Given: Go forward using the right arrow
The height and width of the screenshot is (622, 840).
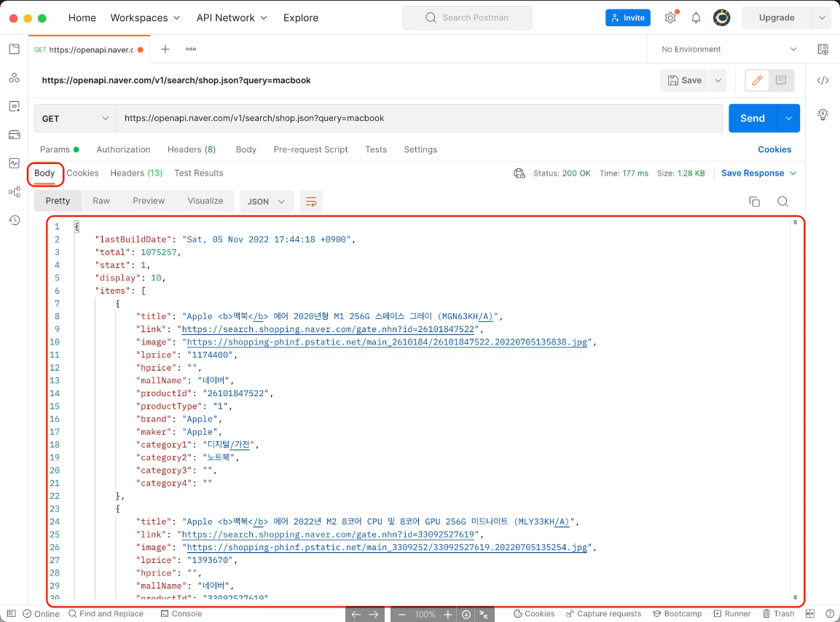Looking at the screenshot, I should point(374,615).
